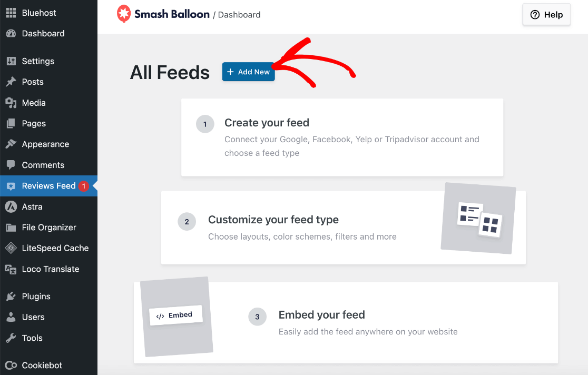Open the Comments speech bubble icon
This screenshot has height=375, width=588.
[x=11, y=165]
